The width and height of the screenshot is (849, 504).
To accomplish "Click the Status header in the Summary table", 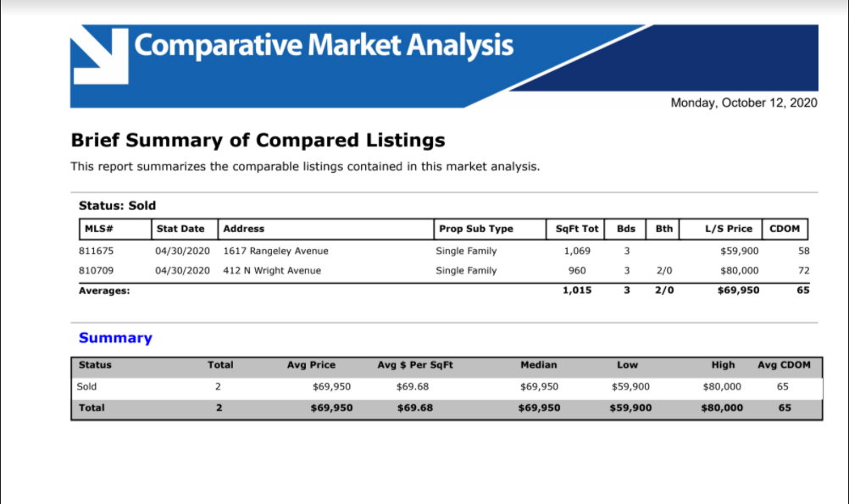I will click(95, 365).
